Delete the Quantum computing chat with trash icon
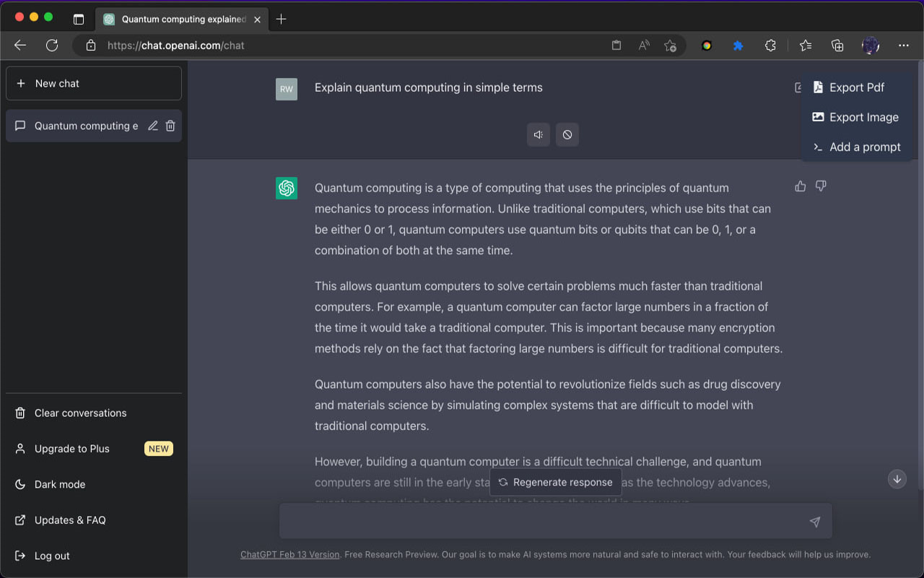The image size is (924, 578). (170, 126)
